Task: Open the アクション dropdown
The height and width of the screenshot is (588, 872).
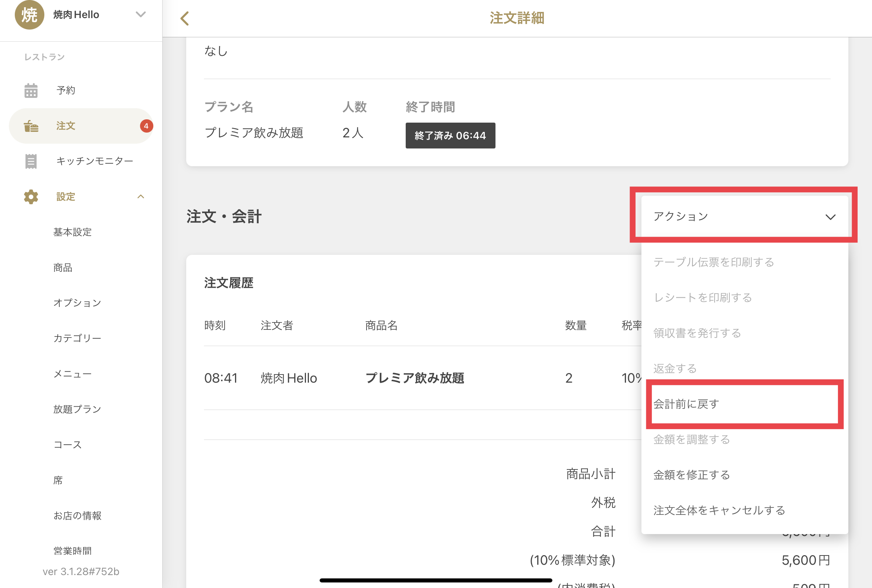Action: [x=743, y=216]
